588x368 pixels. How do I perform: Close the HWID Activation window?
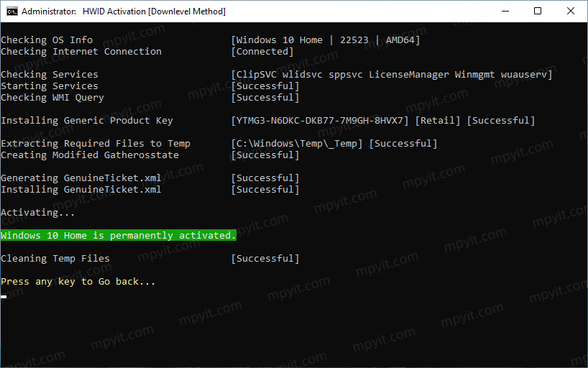coord(570,11)
